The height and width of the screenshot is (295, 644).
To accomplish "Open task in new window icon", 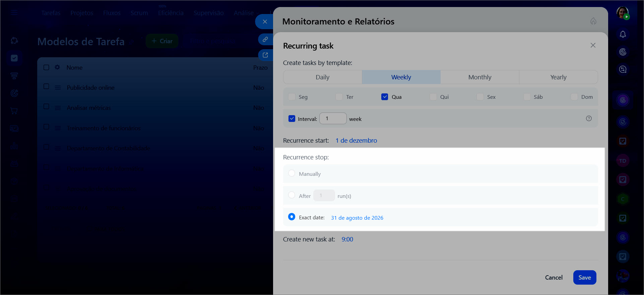I will click(x=265, y=55).
